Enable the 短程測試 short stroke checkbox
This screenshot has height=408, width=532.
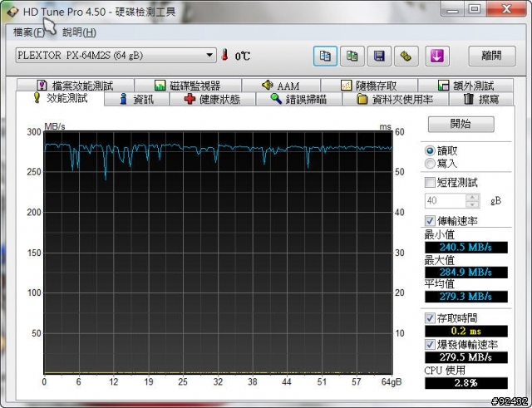[430, 183]
